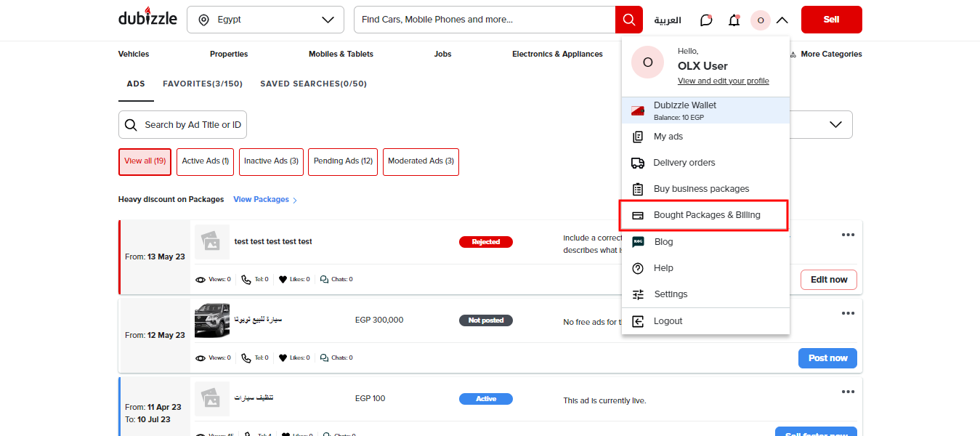Select My ads in the account menu

(x=705, y=137)
